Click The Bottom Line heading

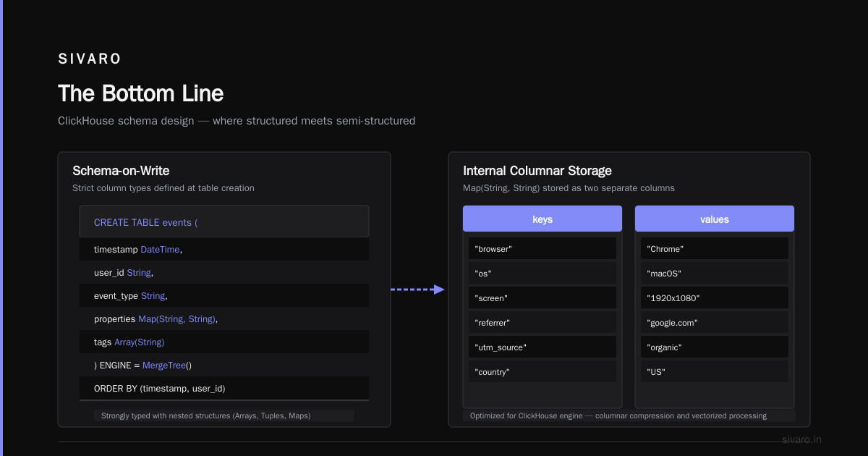pos(140,93)
